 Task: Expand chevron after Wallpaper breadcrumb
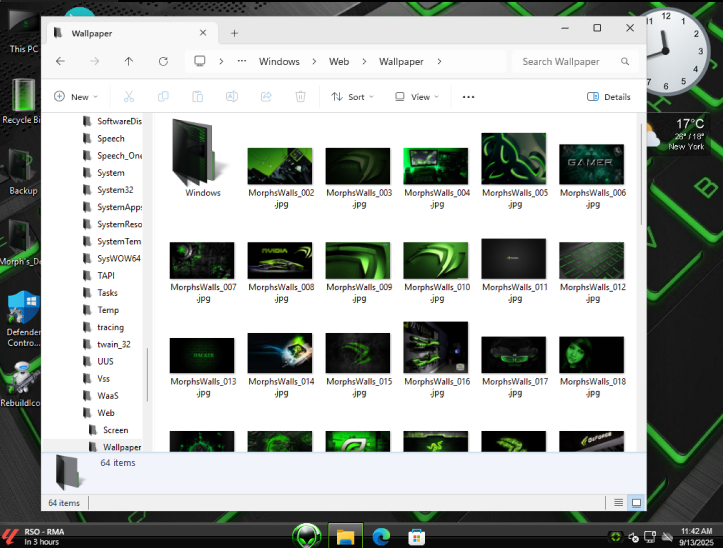click(439, 61)
